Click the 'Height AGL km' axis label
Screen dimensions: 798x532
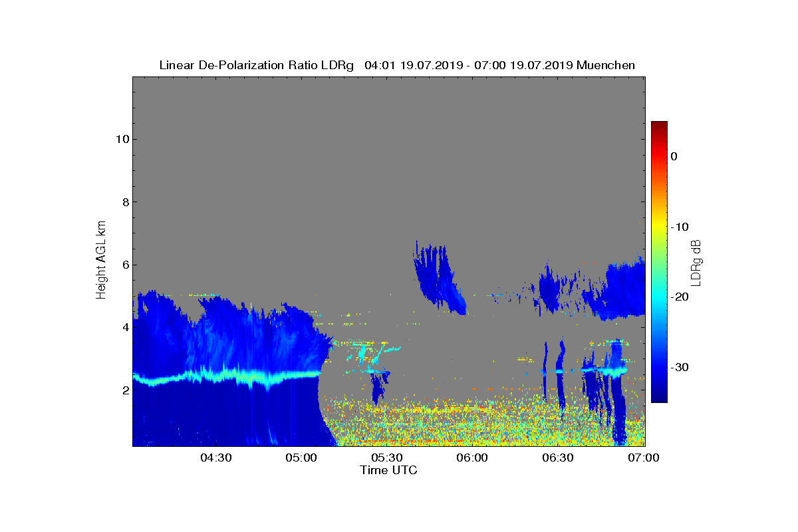click(x=101, y=261)
